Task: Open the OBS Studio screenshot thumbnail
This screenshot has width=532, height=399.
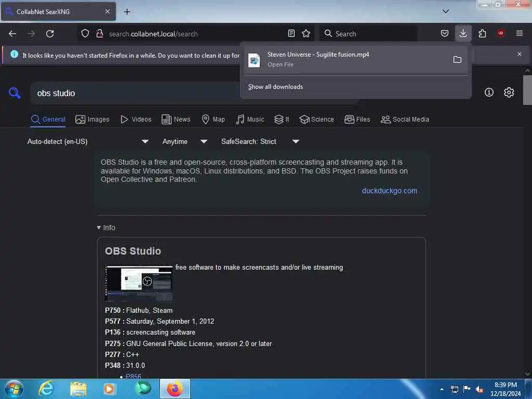Action: point(139,283)
